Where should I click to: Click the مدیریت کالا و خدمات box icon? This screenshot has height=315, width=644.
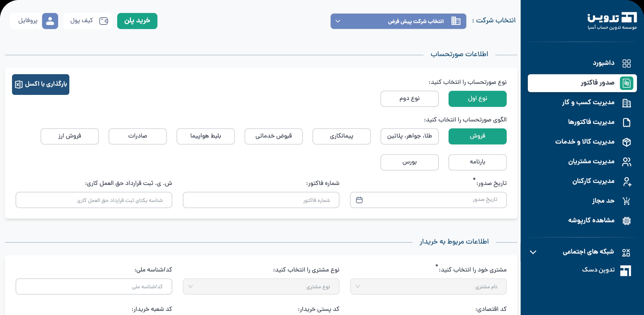point(626,142)
